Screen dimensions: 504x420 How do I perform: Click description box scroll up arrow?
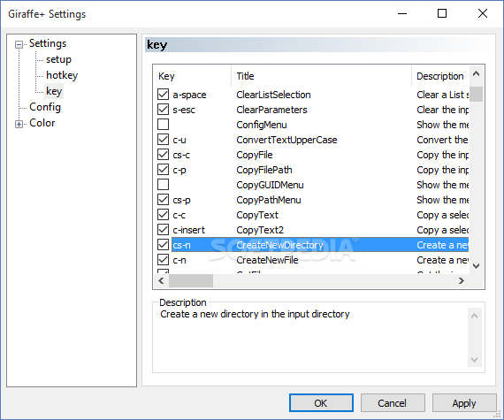[x=474, y=316]
